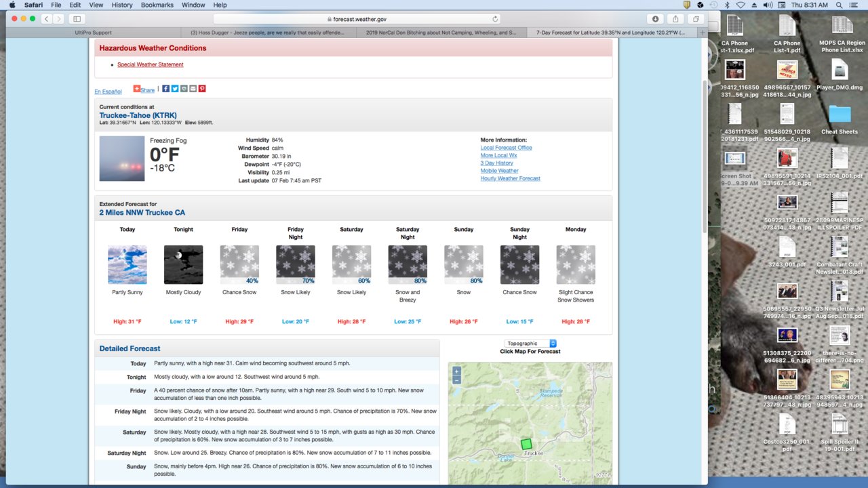Open the Bookmarks menu
This screenshot has height=488, width=868.
157,5
